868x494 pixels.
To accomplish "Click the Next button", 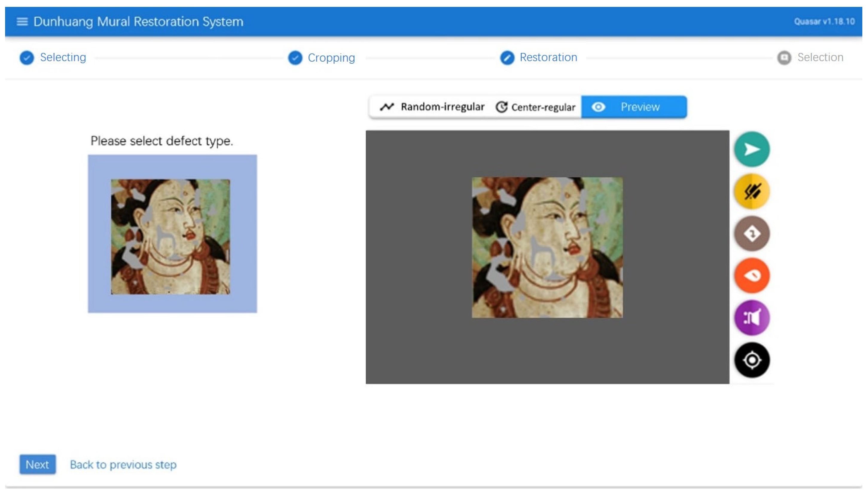I will click(x=37, y=464).
